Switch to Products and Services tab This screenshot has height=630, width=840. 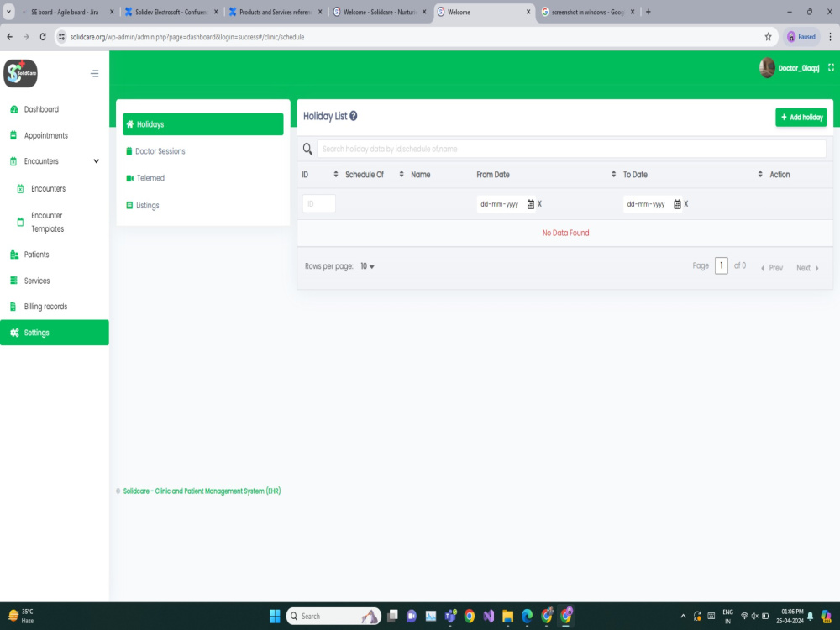coord(276,12)
